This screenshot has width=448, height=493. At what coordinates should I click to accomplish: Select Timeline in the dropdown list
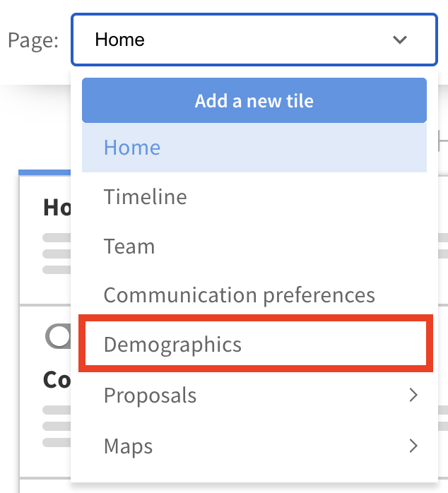click(146, 197)
